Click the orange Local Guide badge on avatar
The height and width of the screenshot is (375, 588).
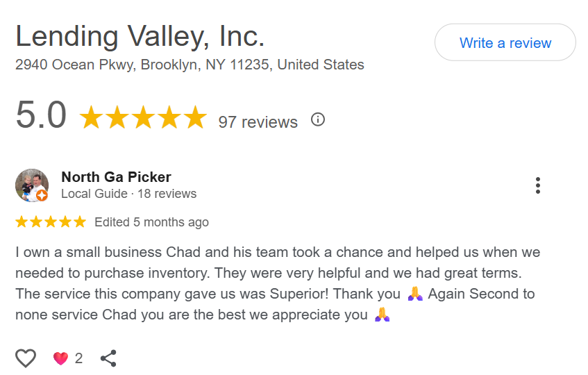tap(42, 196)
